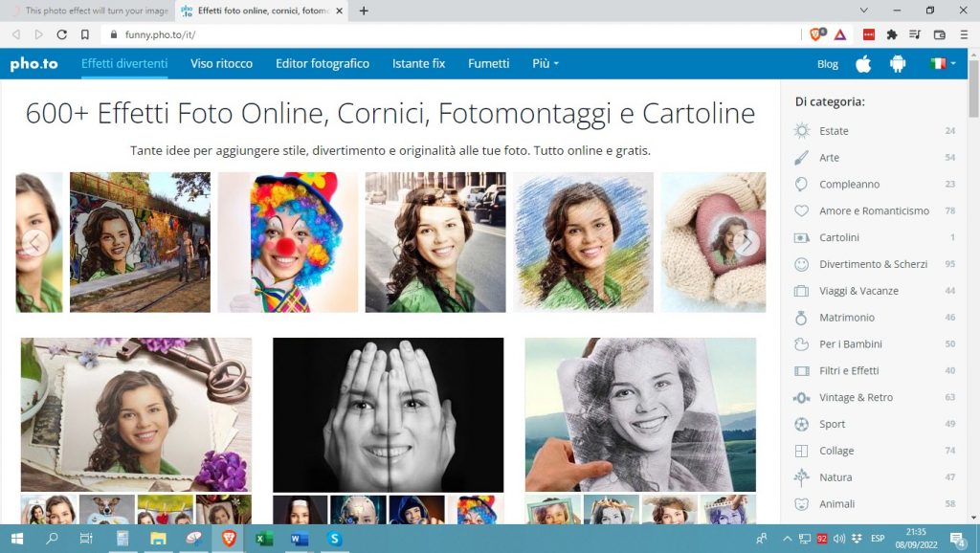Open the Brave Wallet icon
This screenshot has width=980, height=553.
click(x=939, y=34)
